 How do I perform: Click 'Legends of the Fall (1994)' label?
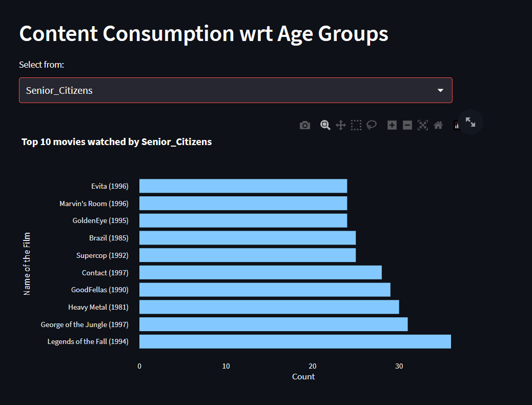[88, 341]
